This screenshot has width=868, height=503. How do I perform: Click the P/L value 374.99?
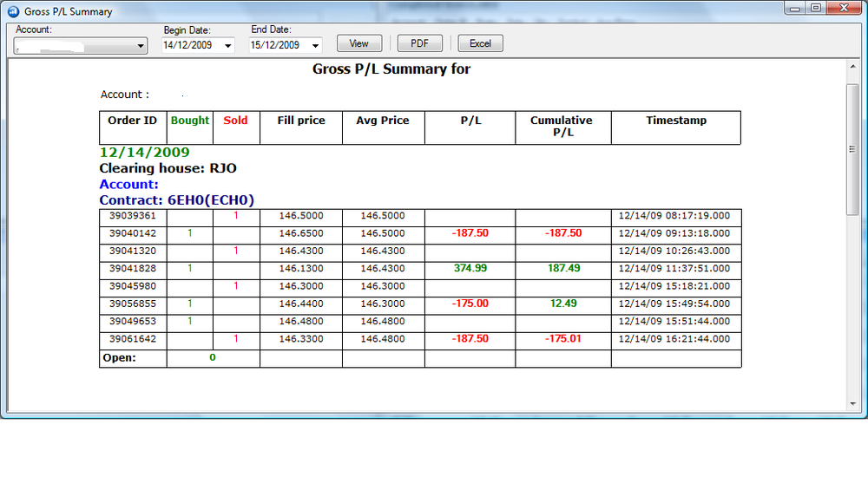(470, 268)
